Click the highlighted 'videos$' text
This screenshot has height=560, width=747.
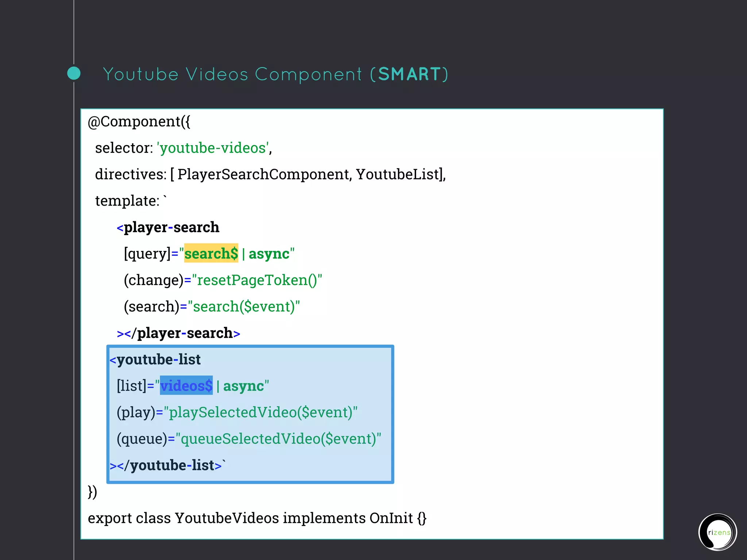[186, 385]
